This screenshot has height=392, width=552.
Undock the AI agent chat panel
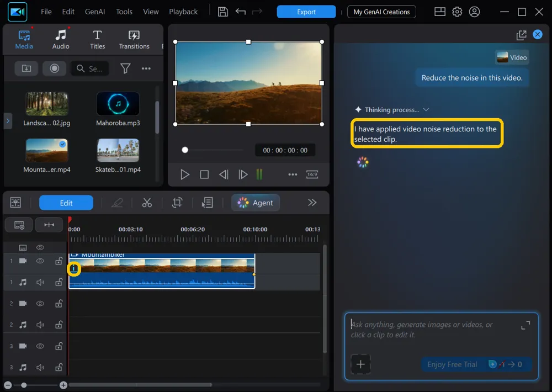(521, 35)
